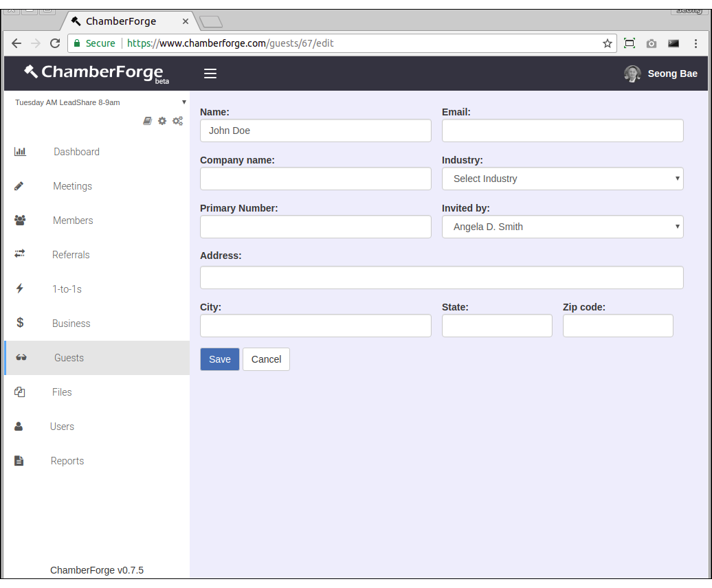Screen dimensions: 712x588
Task: Bookmark page with star icon
Action: tap(608, 43)
